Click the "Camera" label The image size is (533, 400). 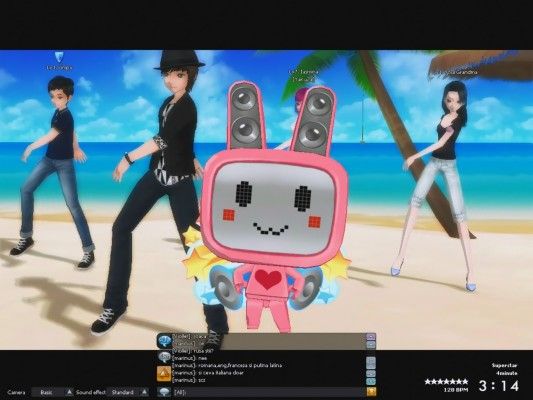point(16,393)
